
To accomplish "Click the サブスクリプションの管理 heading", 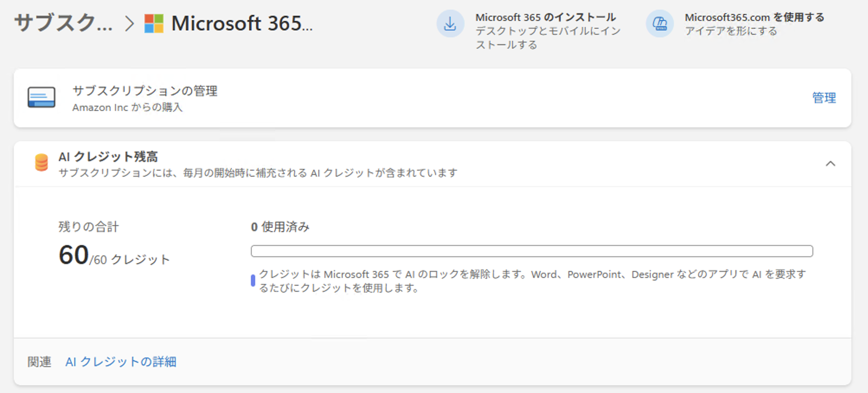I will (145, 91).
